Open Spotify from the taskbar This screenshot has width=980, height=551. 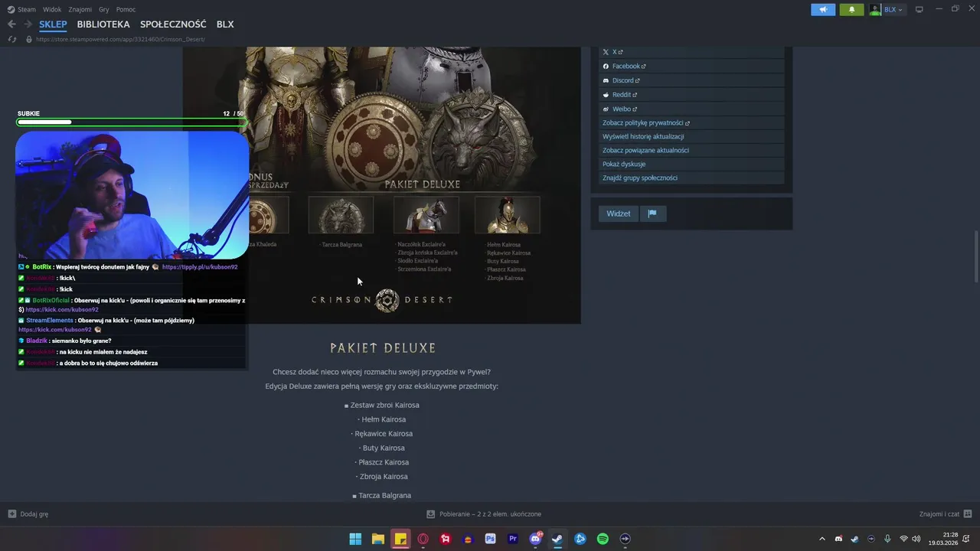[603, 539]
